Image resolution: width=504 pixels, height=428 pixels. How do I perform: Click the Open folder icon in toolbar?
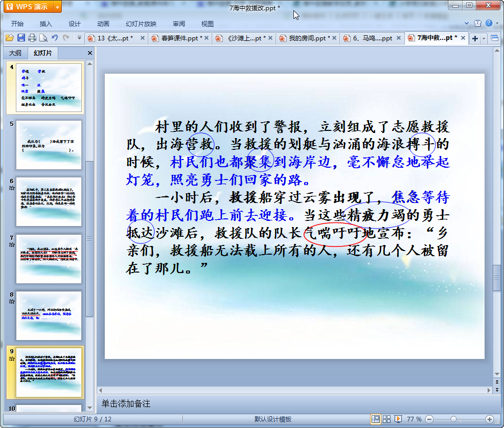click(x=9, y=38)
